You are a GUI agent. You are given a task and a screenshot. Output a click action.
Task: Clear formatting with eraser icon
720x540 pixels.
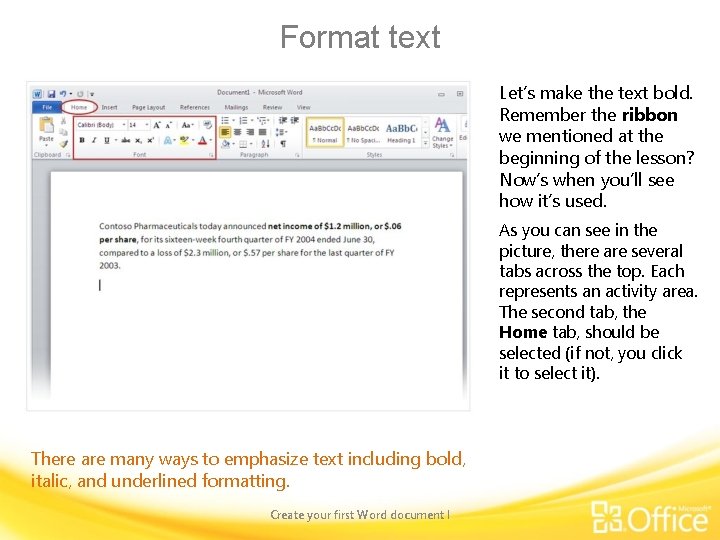pyautogui.click(x=207, y=124)
